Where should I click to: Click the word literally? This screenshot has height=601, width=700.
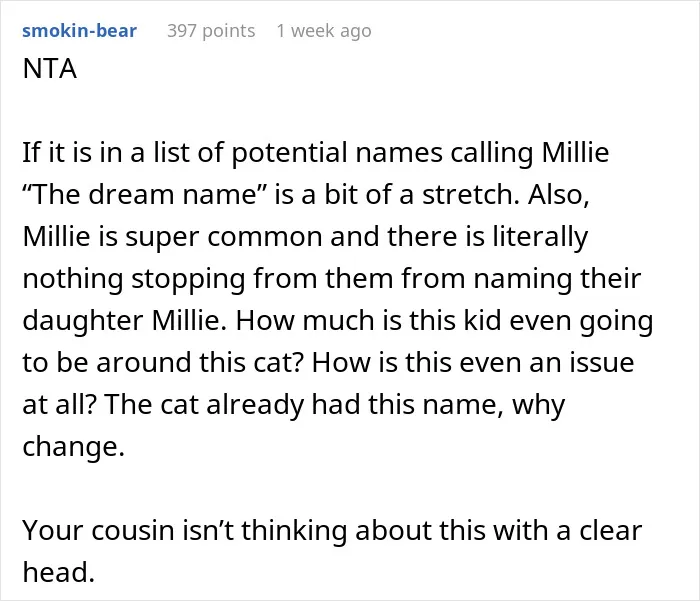coord(540,237)
